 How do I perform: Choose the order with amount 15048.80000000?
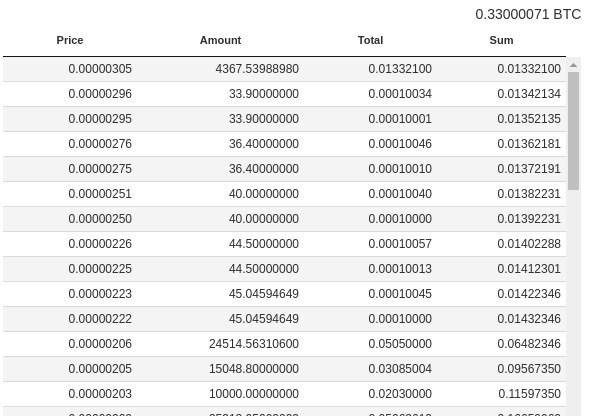click(x=284, y=369)
